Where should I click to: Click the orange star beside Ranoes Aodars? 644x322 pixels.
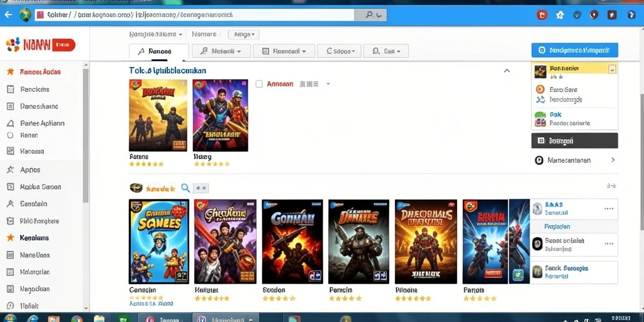tap(11, 72)
